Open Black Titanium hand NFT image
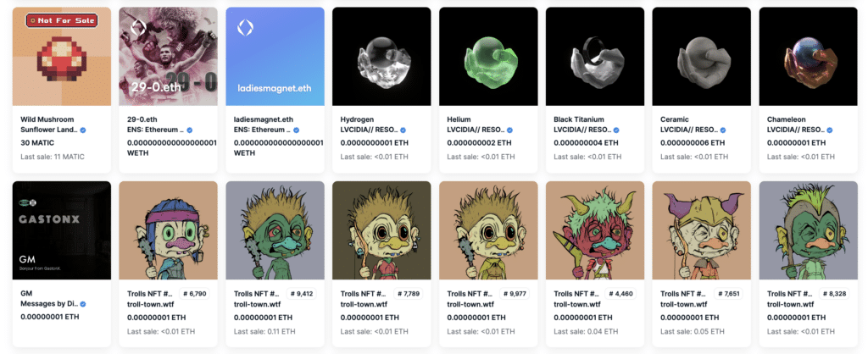Screen dimensions: 868x354 (x=595, y=57)
